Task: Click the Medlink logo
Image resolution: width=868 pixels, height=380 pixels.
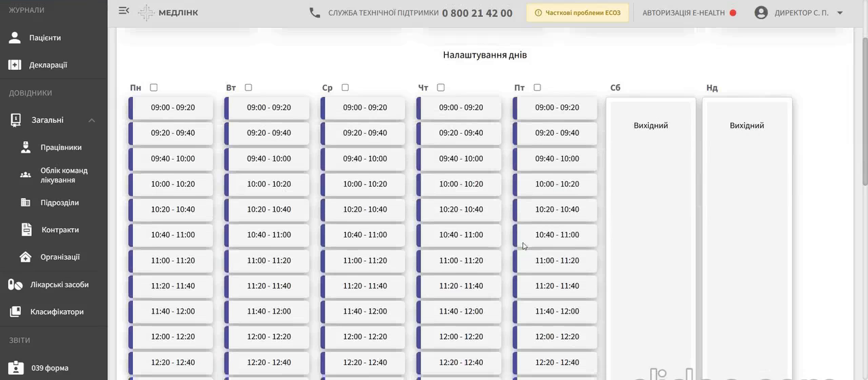Action: (x=168, y=12)
